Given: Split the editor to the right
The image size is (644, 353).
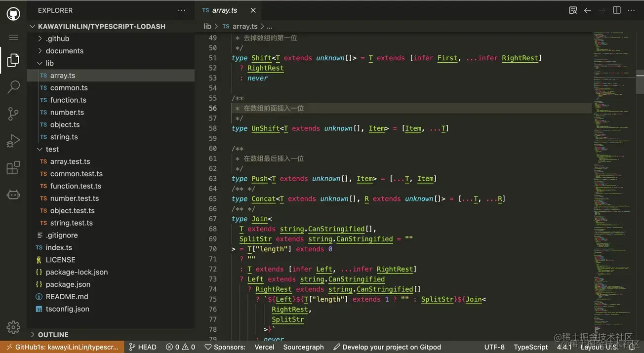Looking at the screenshot, I should [x=617, y=10].
